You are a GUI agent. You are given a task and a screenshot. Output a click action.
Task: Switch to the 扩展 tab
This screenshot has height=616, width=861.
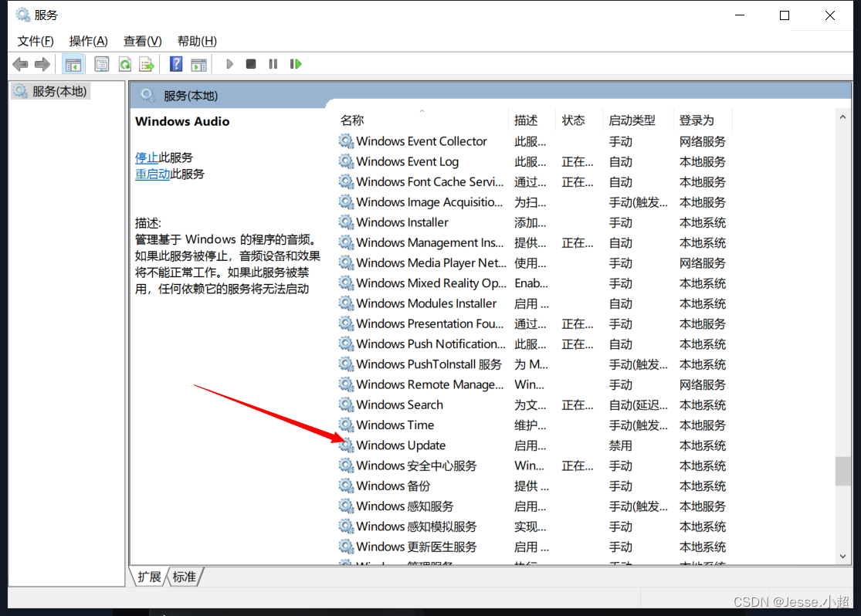point(149,577)
